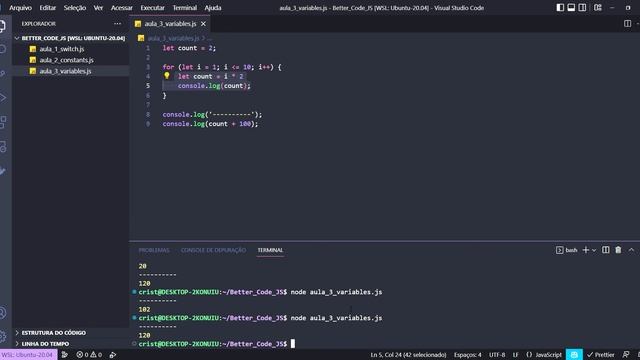Viewport: 640px width, 360px height.
Task: Click 'let count = 2;' on line 1
Action: tap(189, 48)
